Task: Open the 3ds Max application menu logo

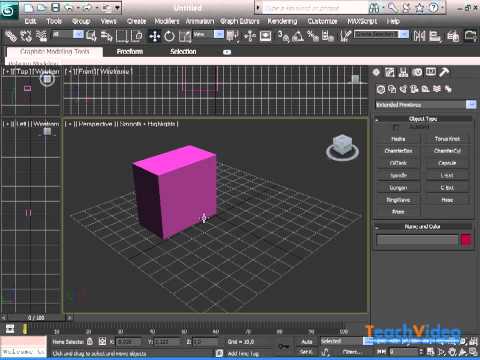Action: point(9,10)
